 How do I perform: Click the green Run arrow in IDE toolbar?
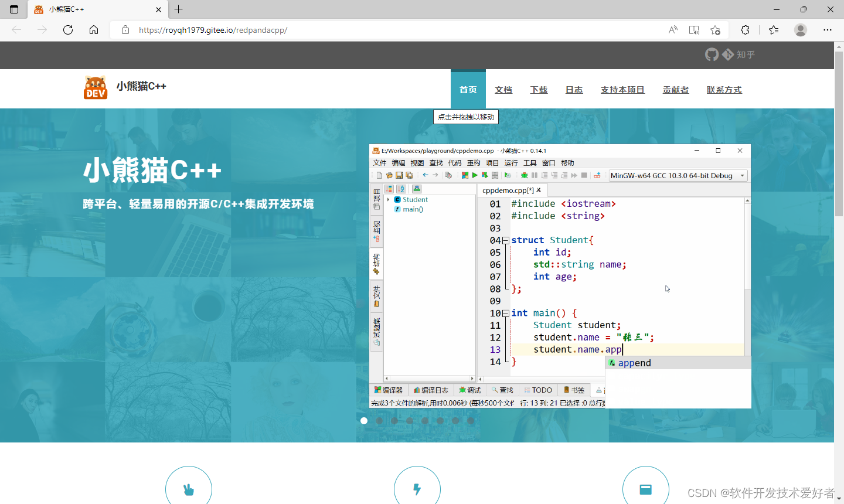(475, 175)
